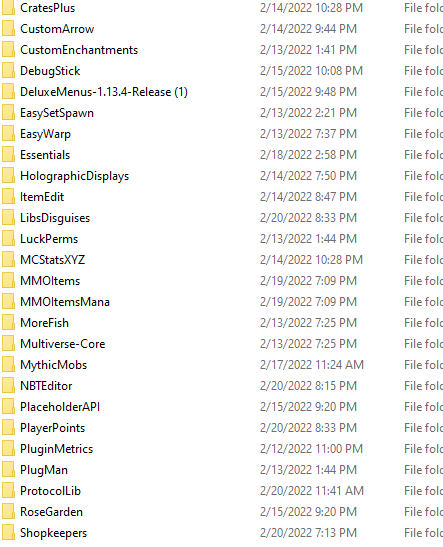Click the CustomEnchantments folder icon
The height and width of the screenshot is (547, 443).
(x=8, y=50)
